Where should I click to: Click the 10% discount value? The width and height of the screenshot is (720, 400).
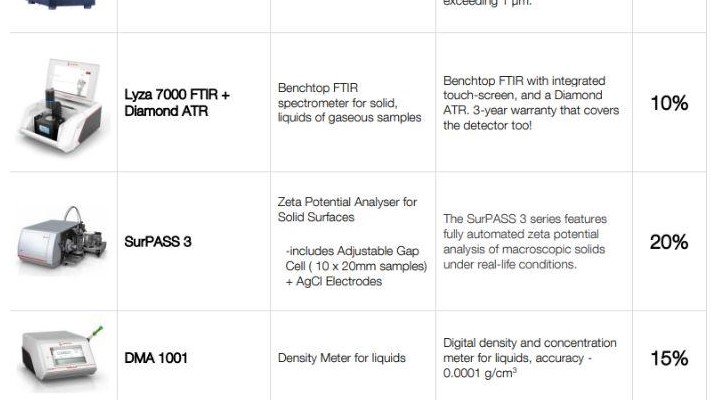[669, 103]
